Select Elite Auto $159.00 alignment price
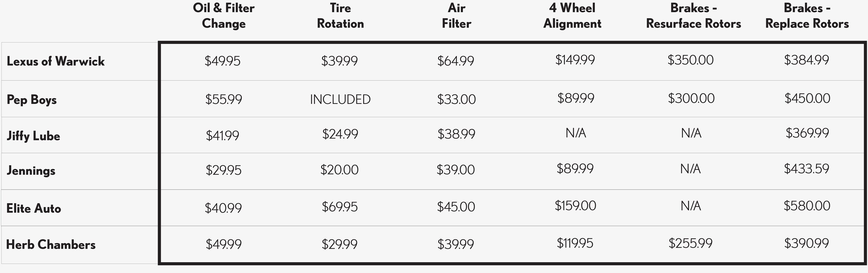868x273 pixels. (575, 206)
